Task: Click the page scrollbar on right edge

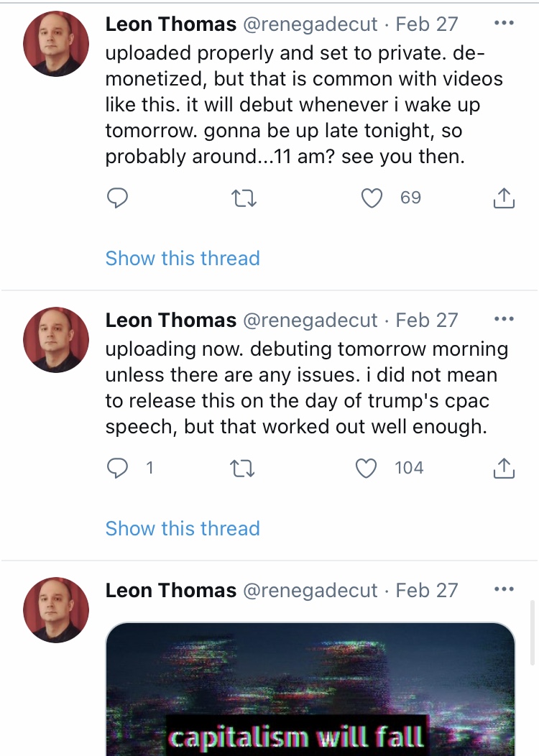Action: point(533,632)
